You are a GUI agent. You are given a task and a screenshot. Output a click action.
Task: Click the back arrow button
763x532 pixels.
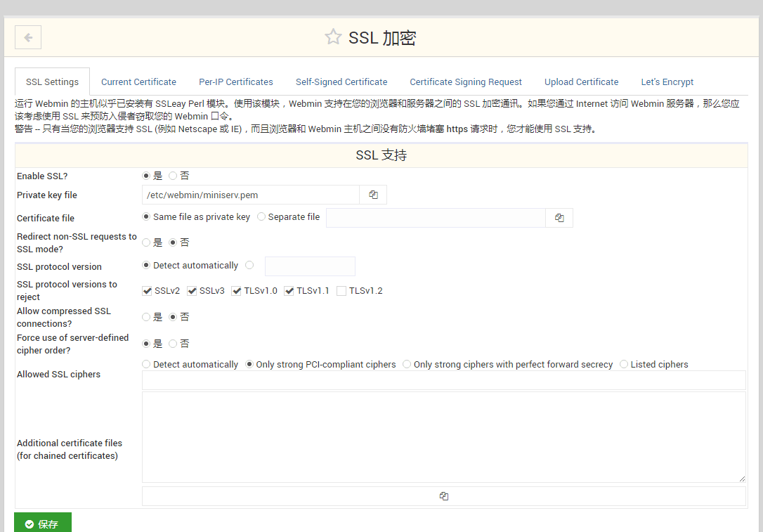click(x=28, y=37)
